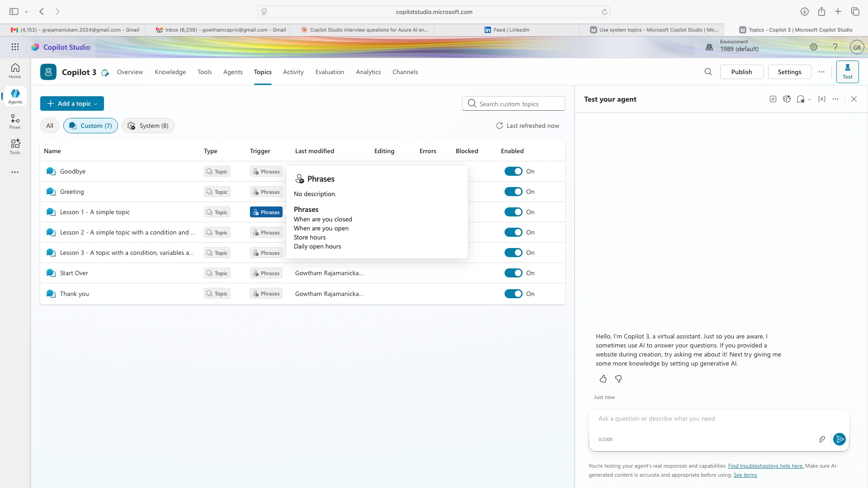The width and height of the screenshot is (868, 488).
Task: Open Tools in the left sidebar
Action: (x=15, y=147)
